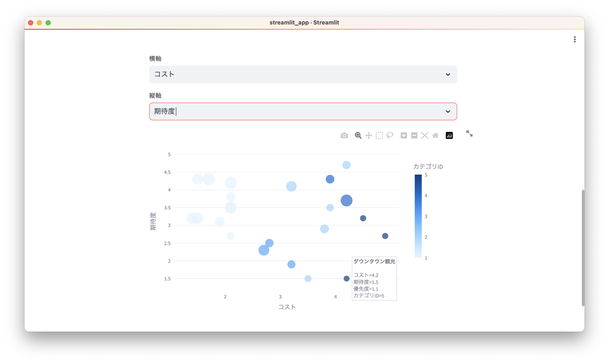
Task: Download plot as PNG via camera icon
Action: tap(344, 135)
